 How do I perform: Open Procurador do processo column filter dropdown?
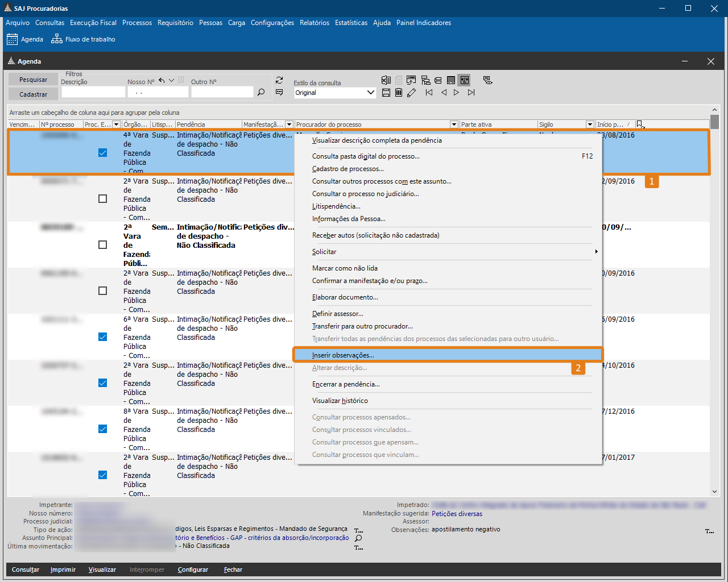point(454,124)
